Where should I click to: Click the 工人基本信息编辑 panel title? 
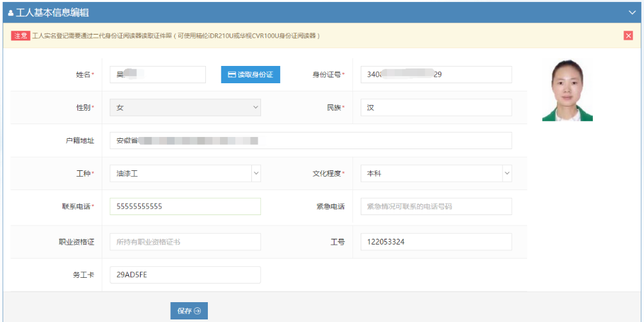[x=52, y=13]
